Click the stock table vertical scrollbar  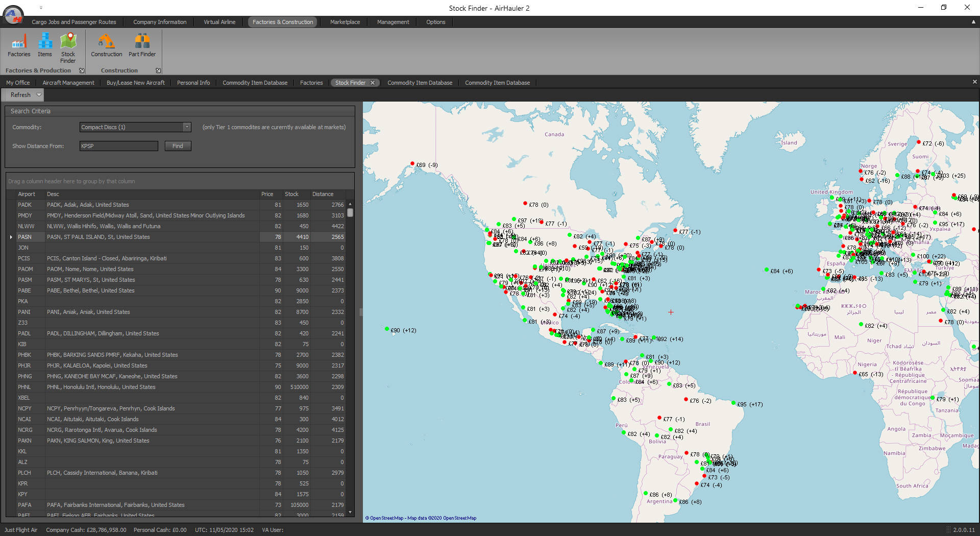(x=350, y=357)
